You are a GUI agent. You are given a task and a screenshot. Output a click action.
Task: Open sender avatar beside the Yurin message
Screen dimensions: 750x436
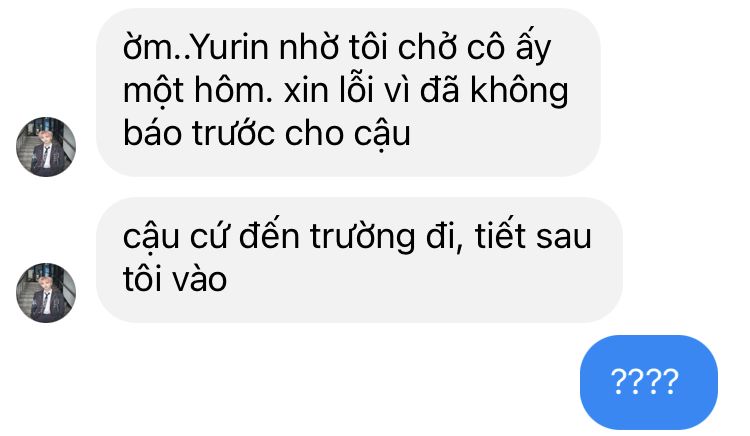46,147
